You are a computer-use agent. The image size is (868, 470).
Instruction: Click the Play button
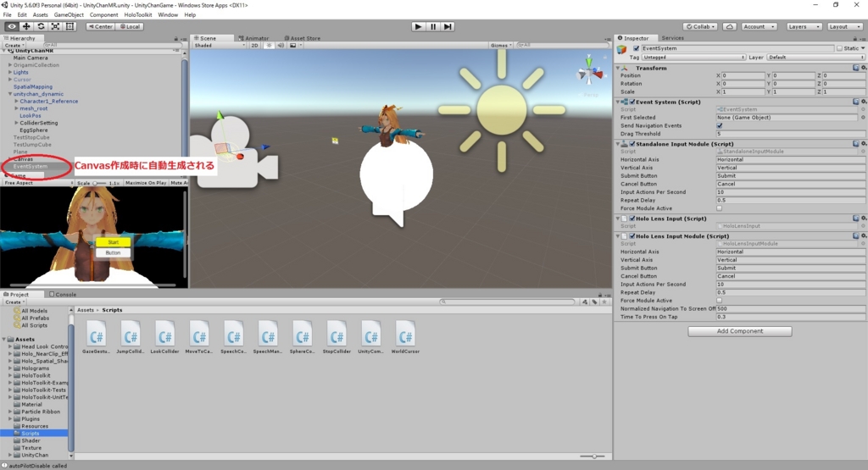tap(419, 26)
